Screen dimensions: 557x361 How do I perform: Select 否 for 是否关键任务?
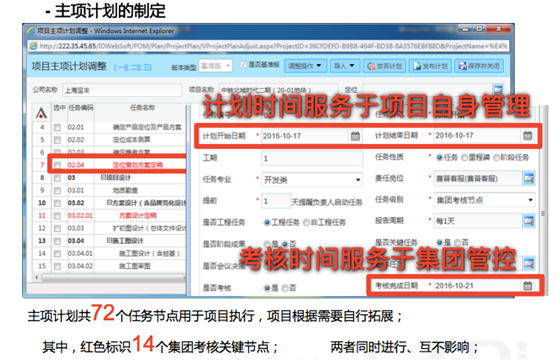tap(458, 243)
